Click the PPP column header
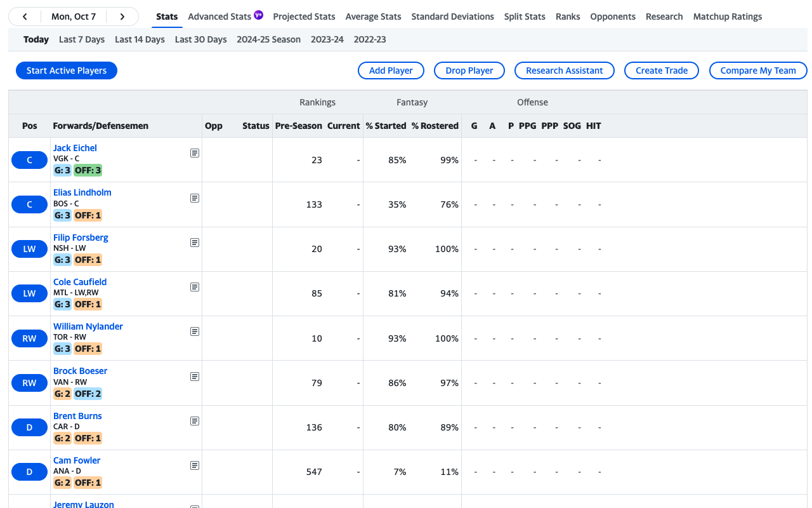 coord(549,126)
